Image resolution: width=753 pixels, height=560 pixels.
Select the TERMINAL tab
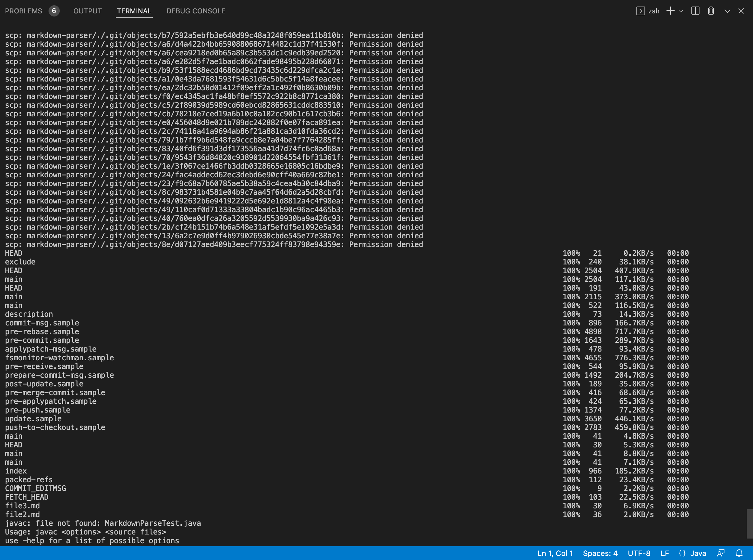tap(134, 11)
